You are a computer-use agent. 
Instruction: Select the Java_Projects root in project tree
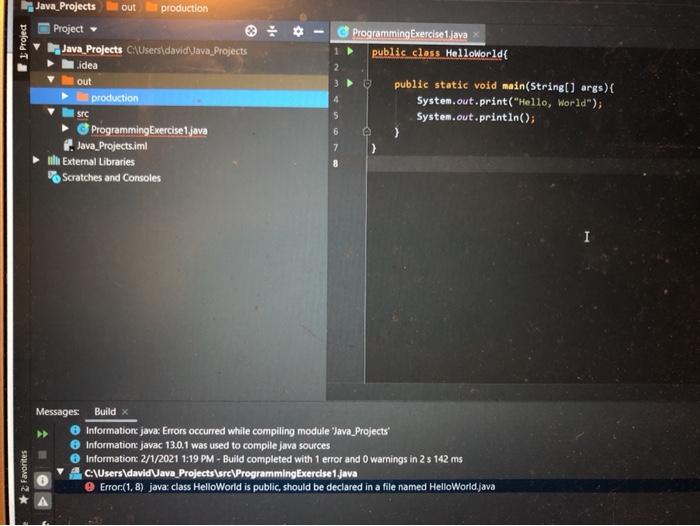click(92, 49)
